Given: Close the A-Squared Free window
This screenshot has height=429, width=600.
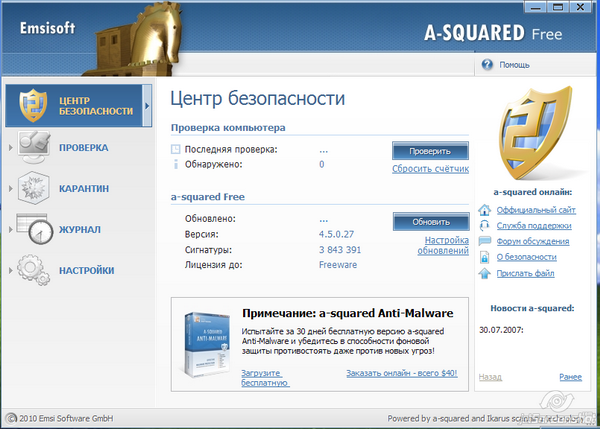Looking at the screenshot, I should point(580,7).
